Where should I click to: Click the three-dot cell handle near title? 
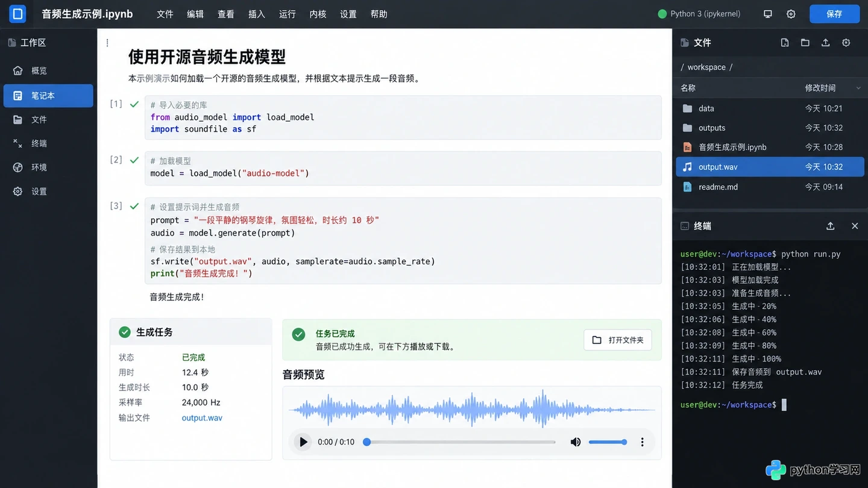tap(107, 43)
